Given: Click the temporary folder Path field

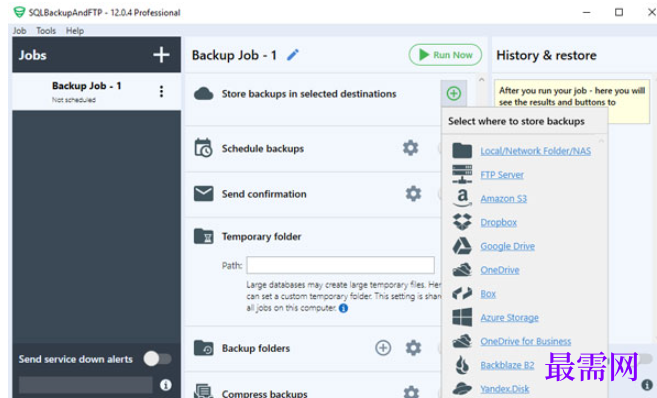Looking at the screenshot, I should tap(340, 265).
